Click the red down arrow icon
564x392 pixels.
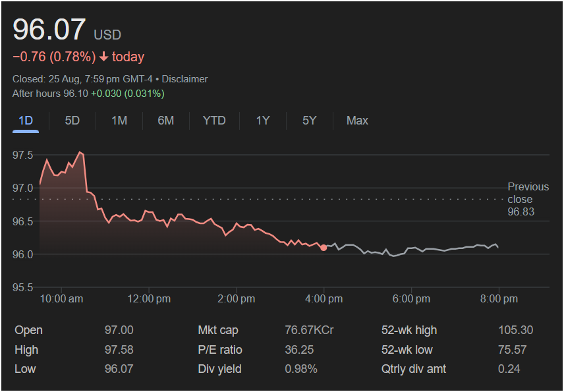click(104, 57)
